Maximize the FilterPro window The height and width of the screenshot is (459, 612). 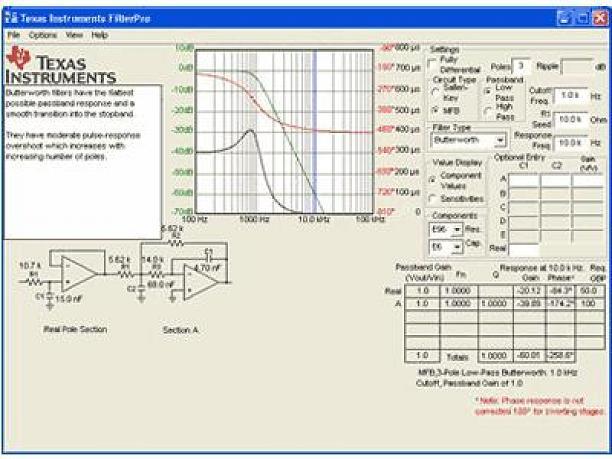coord(582,18)
